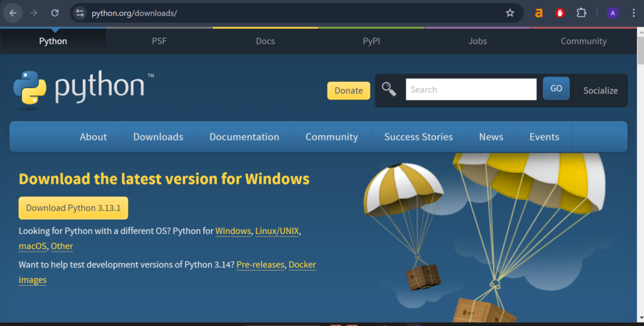644x326 pixels.
Task: Open the orange 'a' extension icon
Action: [539, 13]
